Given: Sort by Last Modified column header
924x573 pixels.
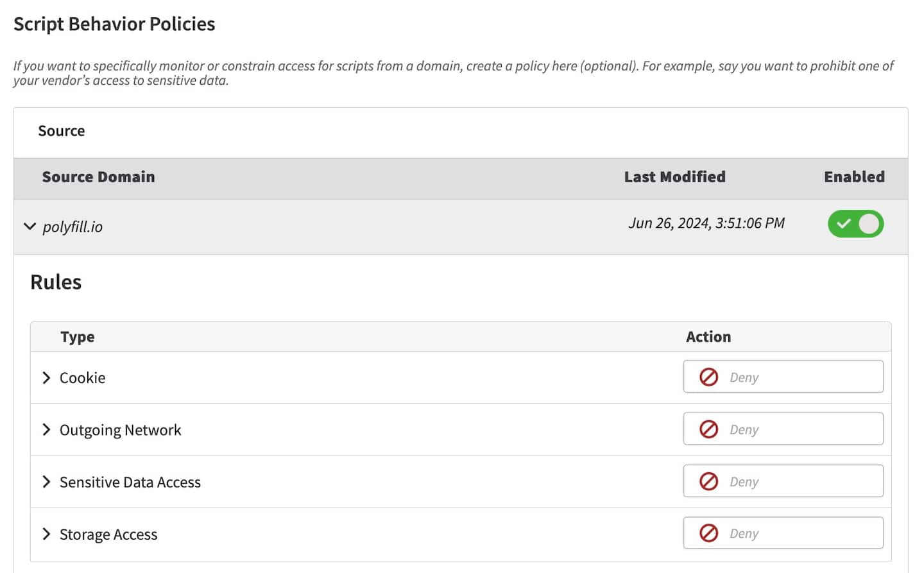Looking at the screenshot, I should [x=674, y=177].
